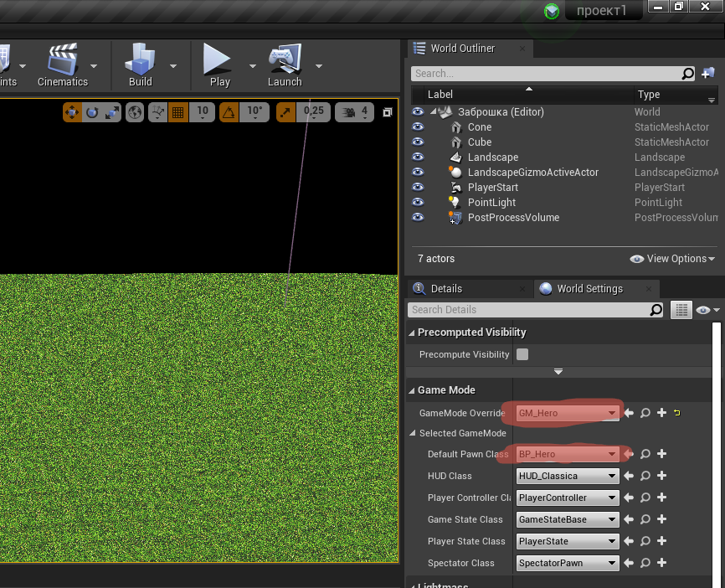Open grid snap size 10 dropdown
This screenshot has width=725, height=588.
coord(202,112)
